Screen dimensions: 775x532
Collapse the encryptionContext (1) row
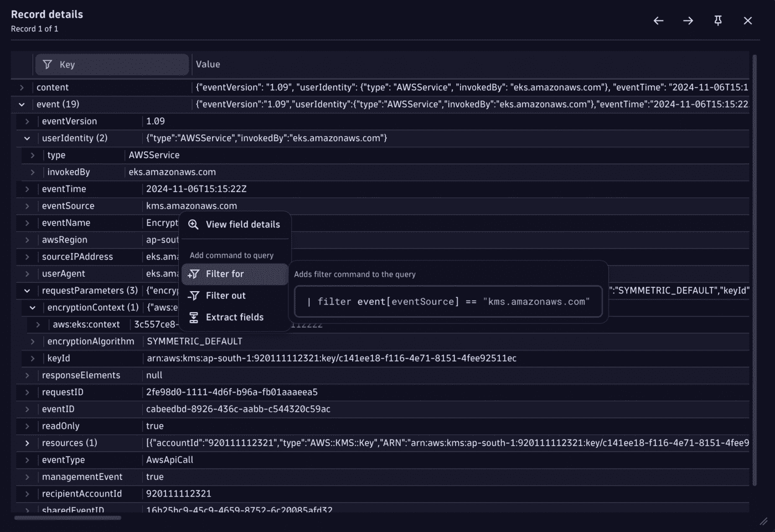(33, 307)
